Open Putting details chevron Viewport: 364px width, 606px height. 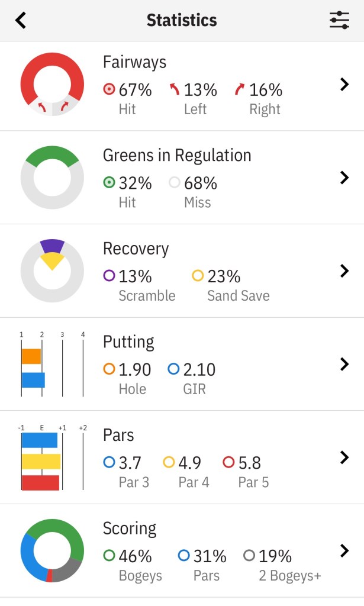[344, 364]
